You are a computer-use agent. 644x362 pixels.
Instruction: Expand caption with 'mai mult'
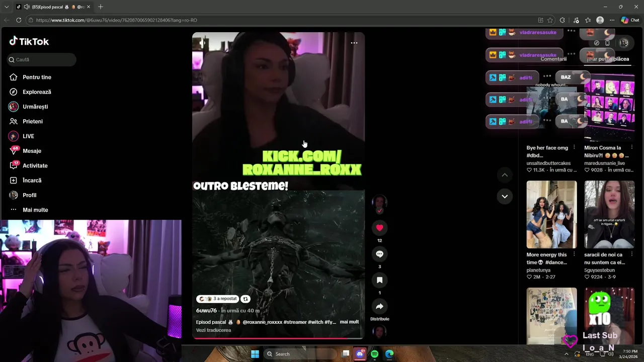click(x=349, y=322)
